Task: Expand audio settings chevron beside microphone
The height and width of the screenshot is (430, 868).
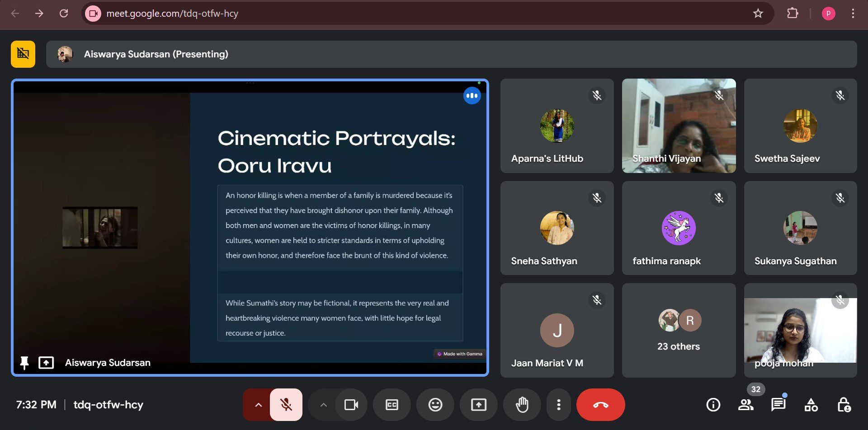Action: click(x=258, y=405)
